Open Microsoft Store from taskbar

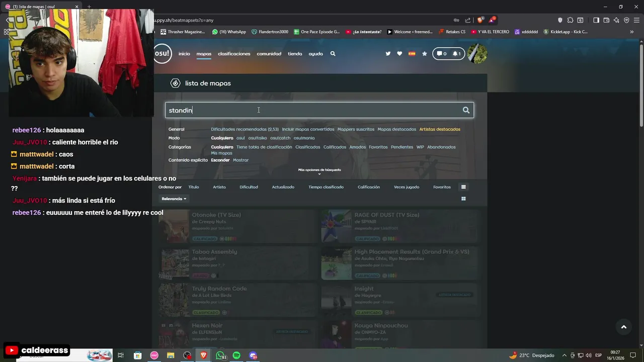(138, 355)
